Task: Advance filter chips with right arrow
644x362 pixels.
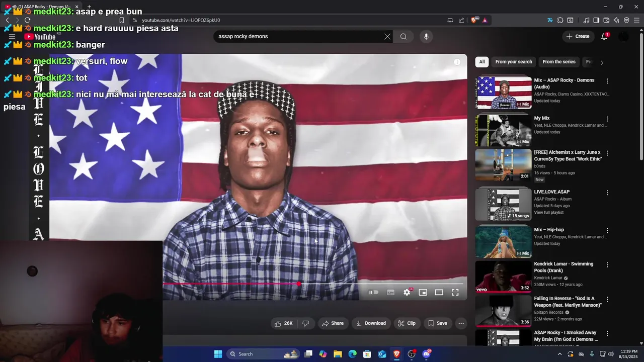Action: [x=602, y=62]
